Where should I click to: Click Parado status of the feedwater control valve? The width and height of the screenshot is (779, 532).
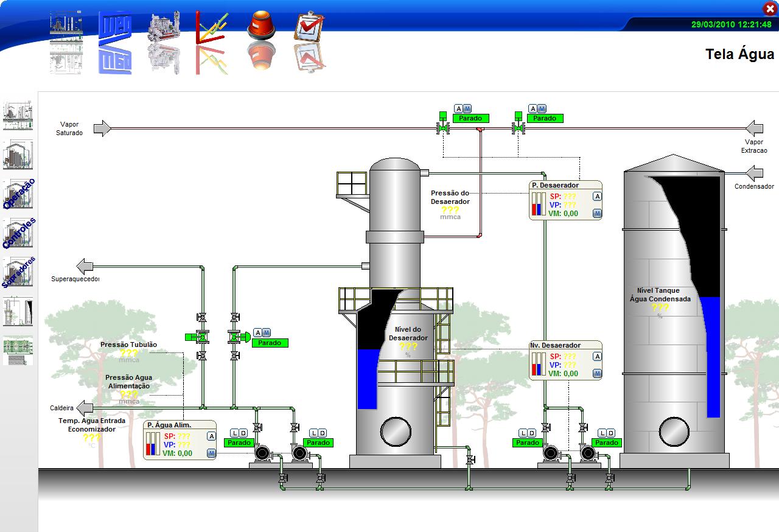point(270,343)
